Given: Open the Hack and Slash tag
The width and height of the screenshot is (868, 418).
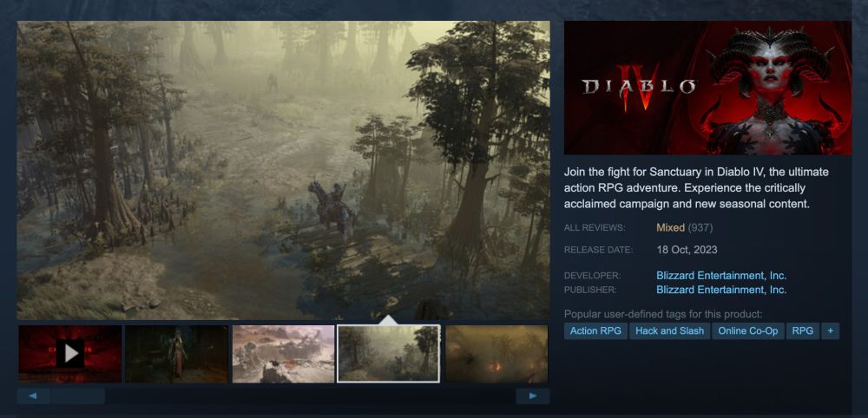Looking at the screenshot, I should point(670,331).
